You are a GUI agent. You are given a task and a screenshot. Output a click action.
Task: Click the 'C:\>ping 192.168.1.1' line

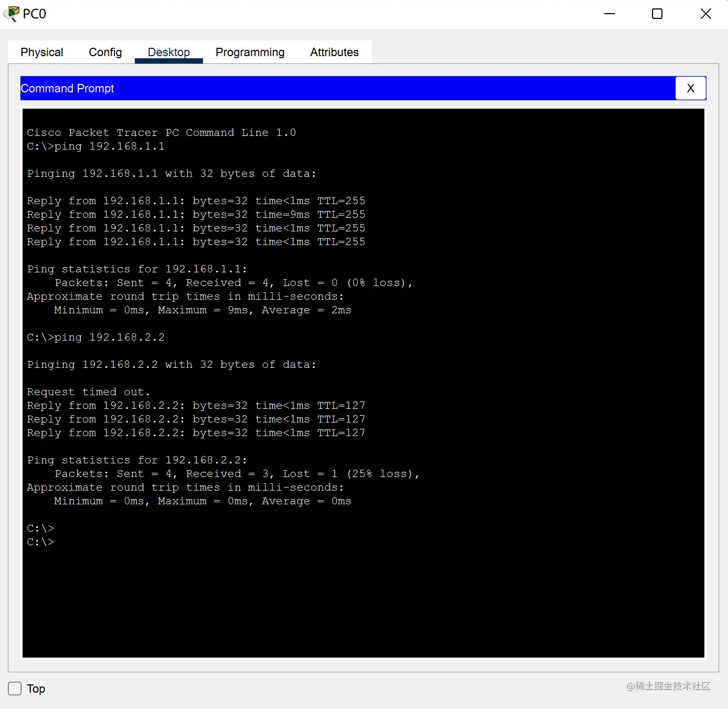coord(96,146)
